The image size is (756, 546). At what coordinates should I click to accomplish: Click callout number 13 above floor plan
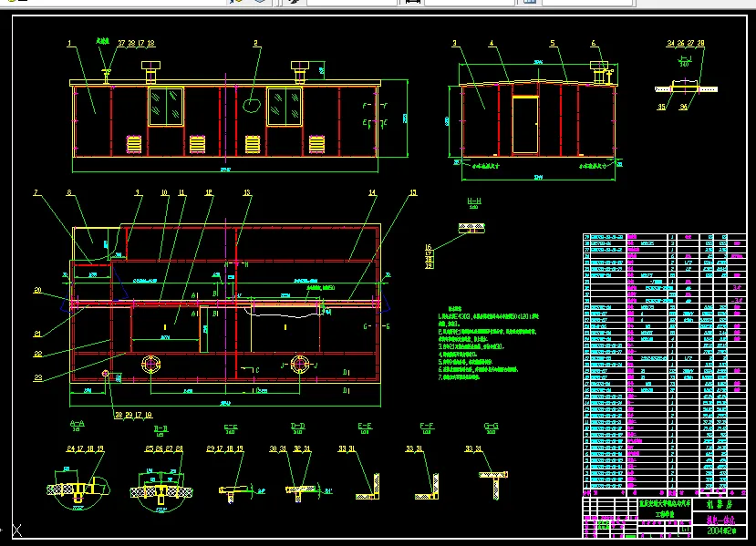247,192
